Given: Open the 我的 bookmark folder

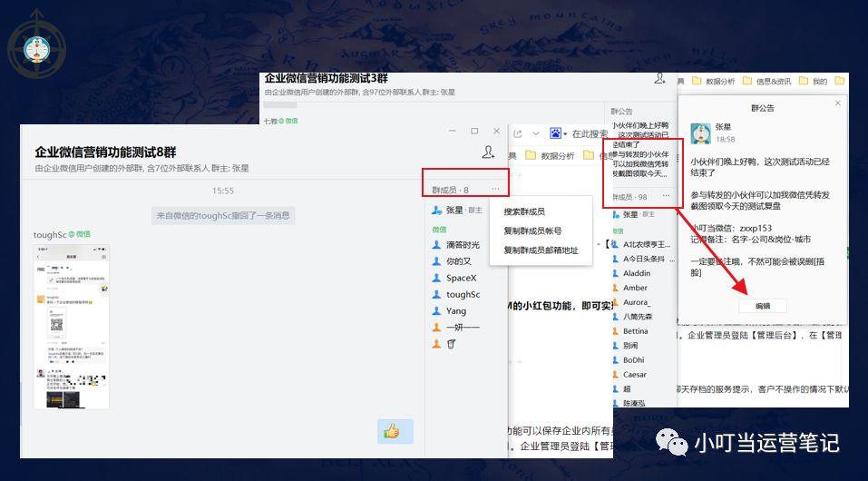Looking at the screenshot, I should click(813, 81).
